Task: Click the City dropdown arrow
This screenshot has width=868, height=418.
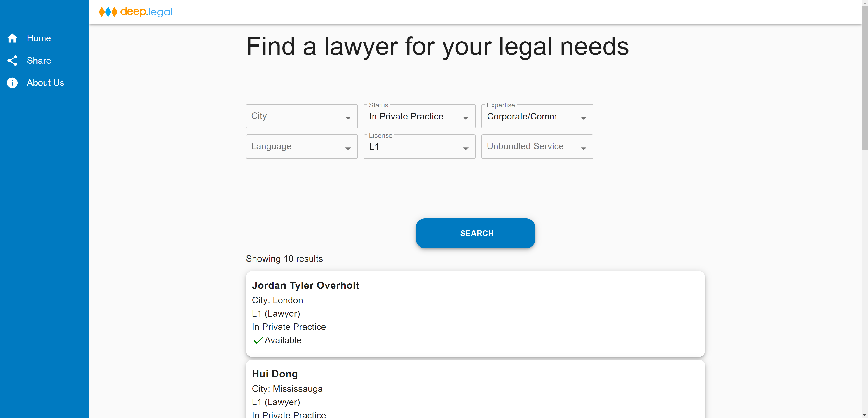Action: point(348,118)
